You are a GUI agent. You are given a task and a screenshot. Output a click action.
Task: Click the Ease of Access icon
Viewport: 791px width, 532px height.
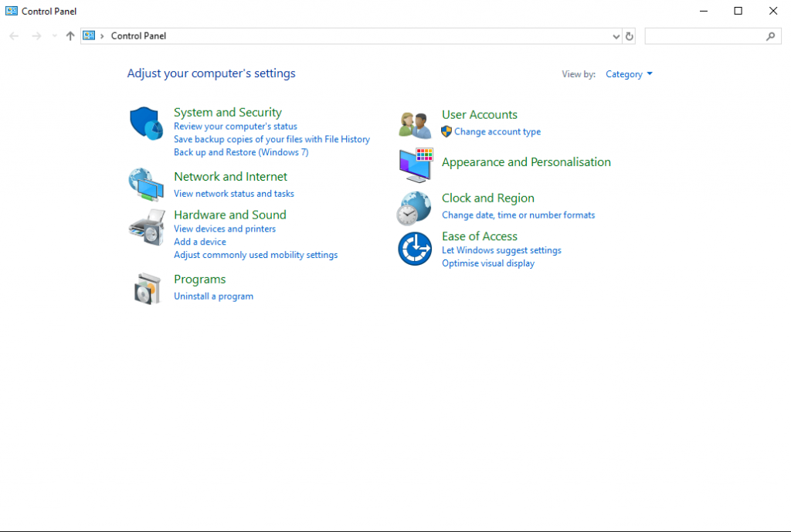coord(415,249)
